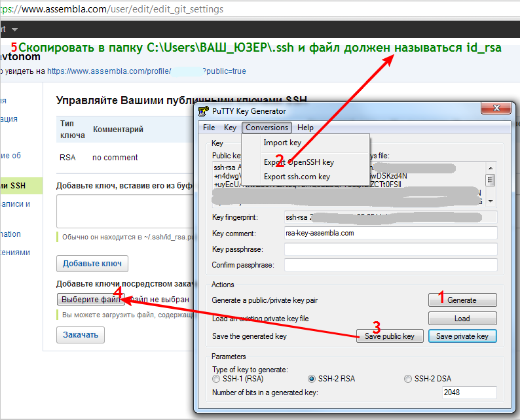
Task: Click the Key passphrase field
Action: 391,249
